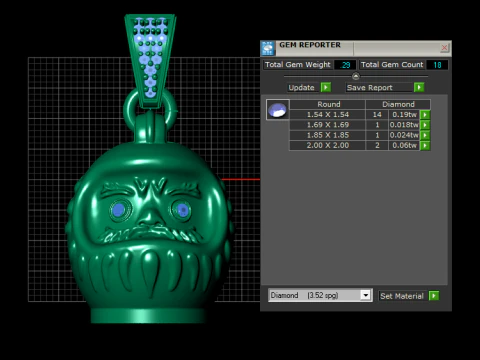Click green arrow for 1.54 X 1.54 row

425,115
